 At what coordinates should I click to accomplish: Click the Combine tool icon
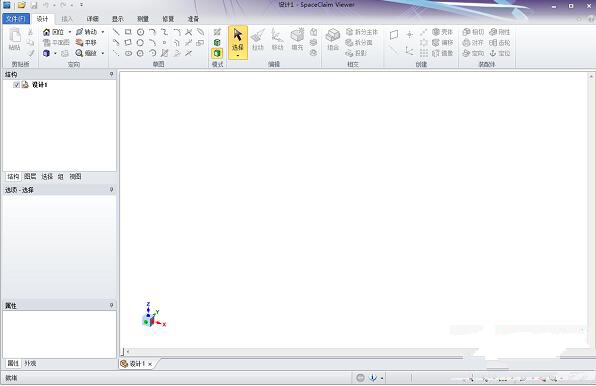333,35
